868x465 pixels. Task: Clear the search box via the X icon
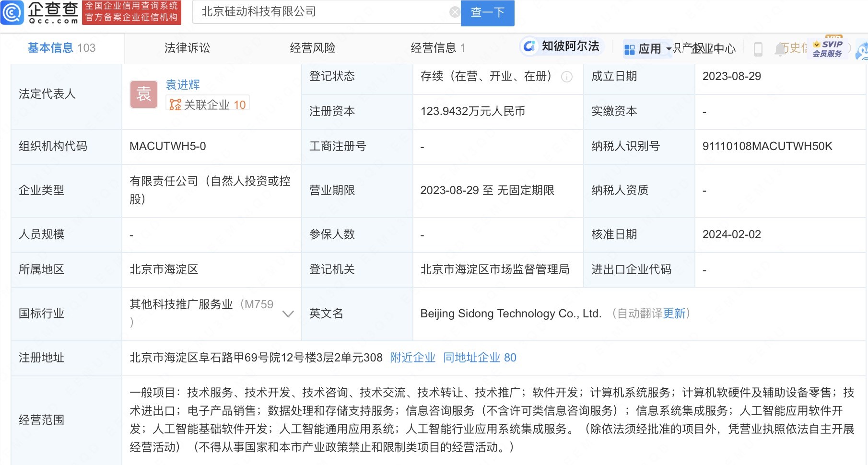(455, 12)
